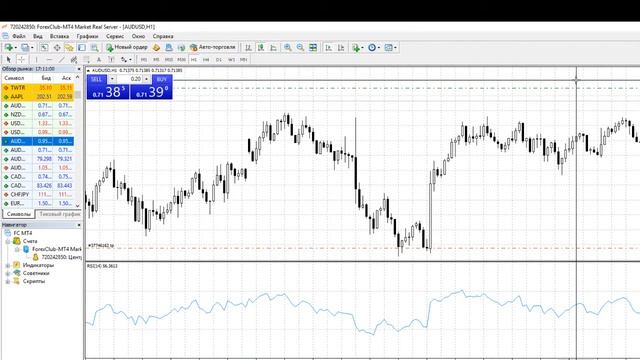Click the 0.20 lot volume field
The image size is (640, 360).
(130, 79)
